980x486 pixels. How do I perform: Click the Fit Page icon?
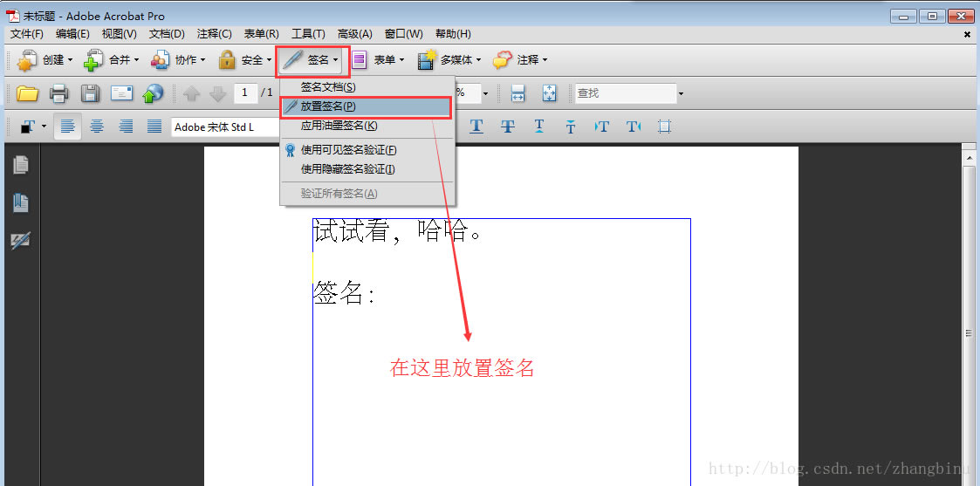(549, 93)
